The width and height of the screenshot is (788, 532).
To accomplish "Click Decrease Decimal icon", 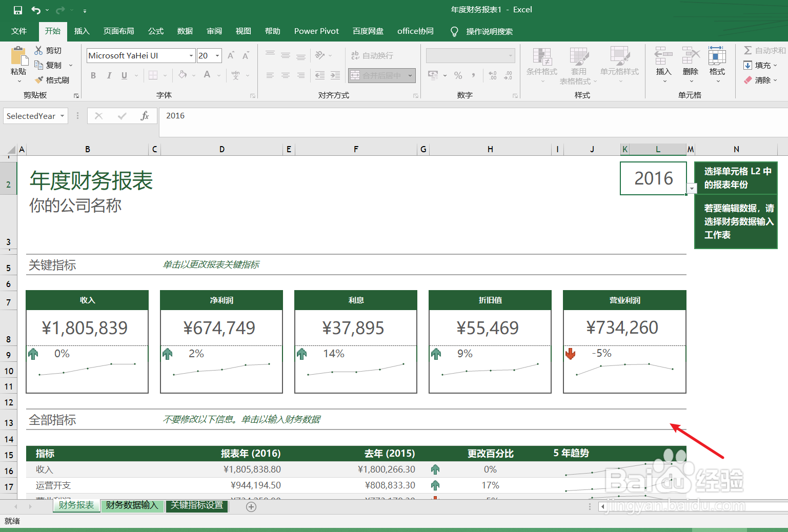I will click(x=508, y=75).
